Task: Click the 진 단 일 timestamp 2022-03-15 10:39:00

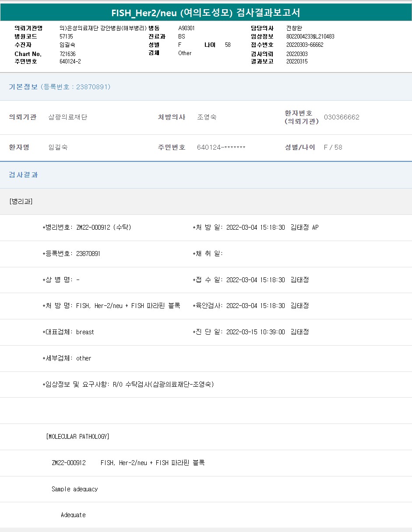Action: click(255, 332)
